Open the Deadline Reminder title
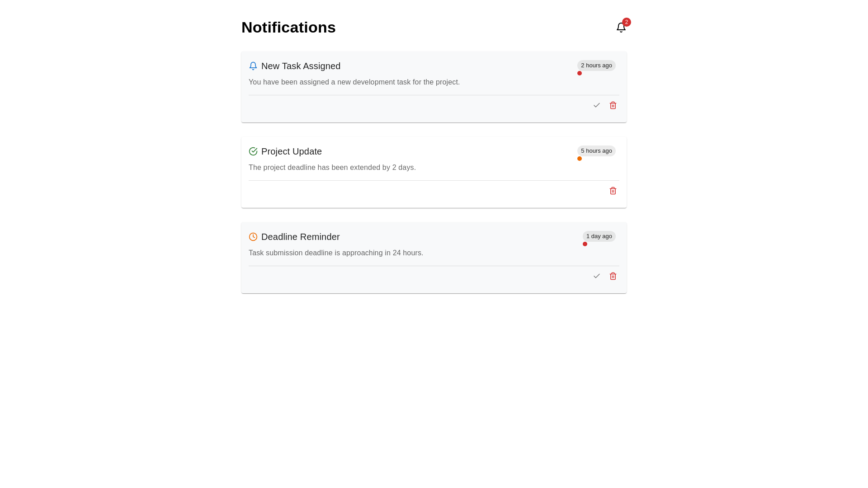 tap(300, 237)
